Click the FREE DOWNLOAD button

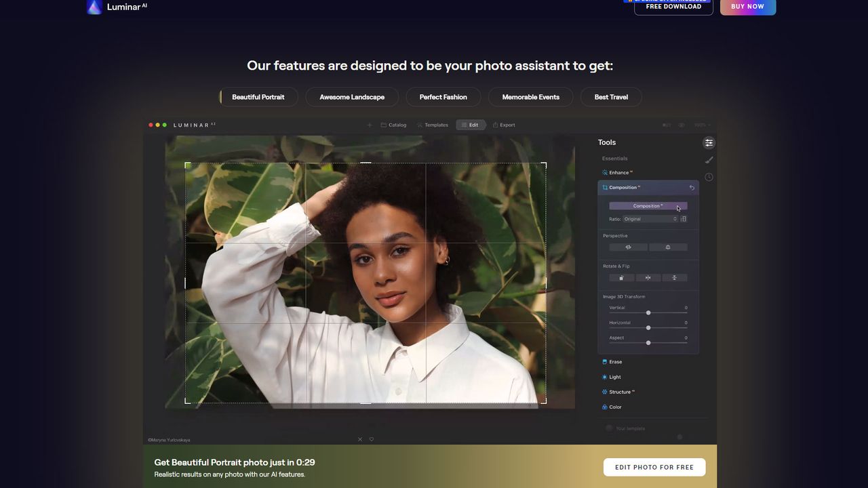[673, 7]
